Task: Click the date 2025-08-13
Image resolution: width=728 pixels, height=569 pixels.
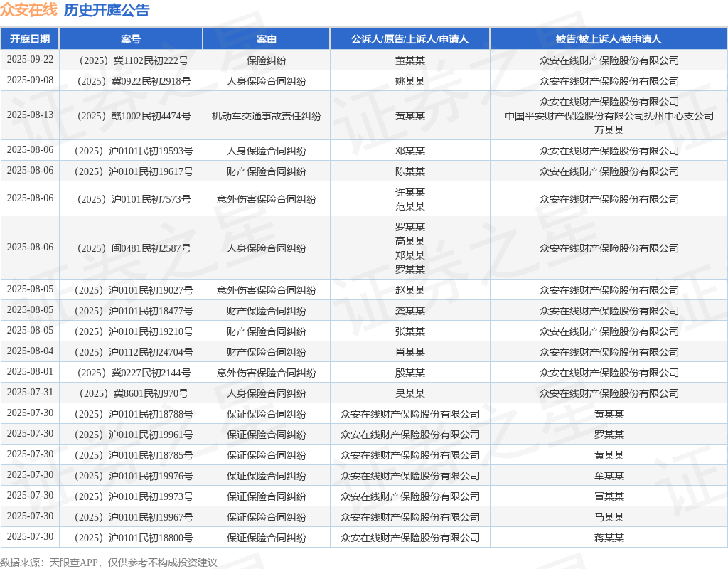Action: coord(30,115)
